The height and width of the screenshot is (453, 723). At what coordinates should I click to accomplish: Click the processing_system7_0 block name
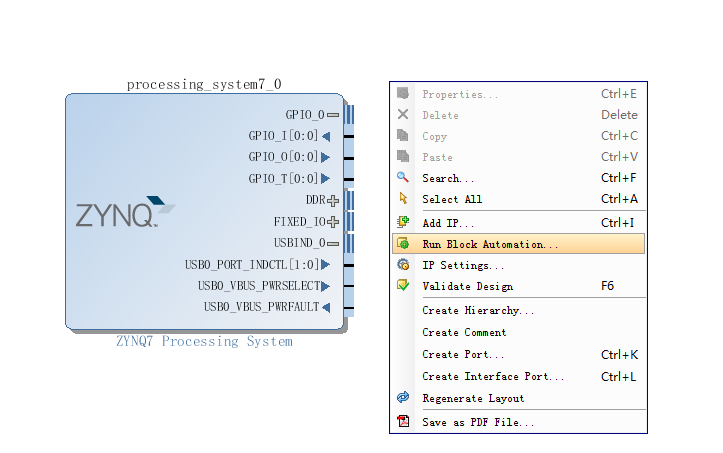point(204,84)
